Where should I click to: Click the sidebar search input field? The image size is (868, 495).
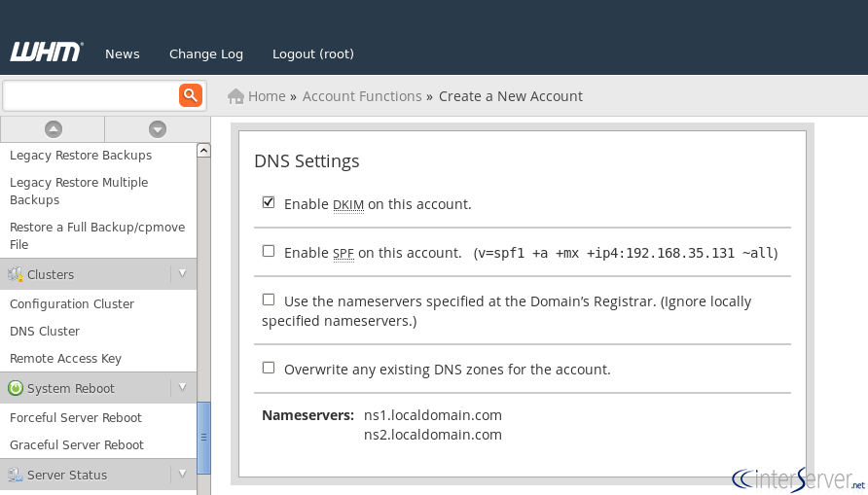pyautogui.click(x=90, y=95)
